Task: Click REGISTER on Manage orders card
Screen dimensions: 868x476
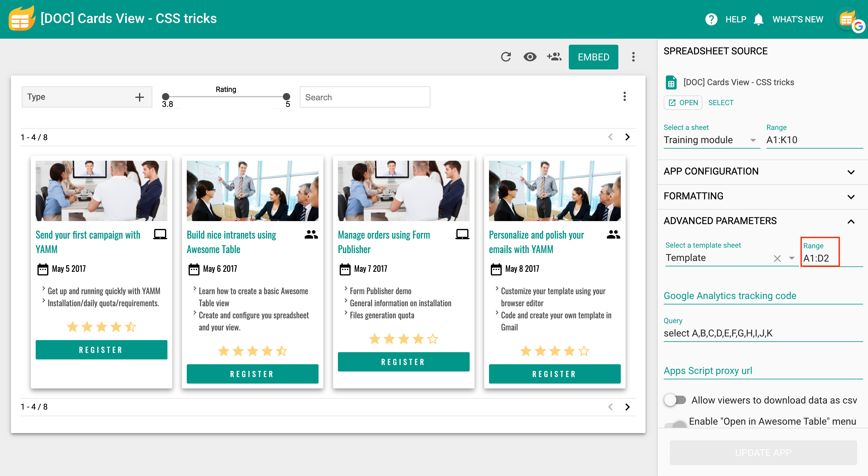Action: pyautogui.click(x=404, y=362)
